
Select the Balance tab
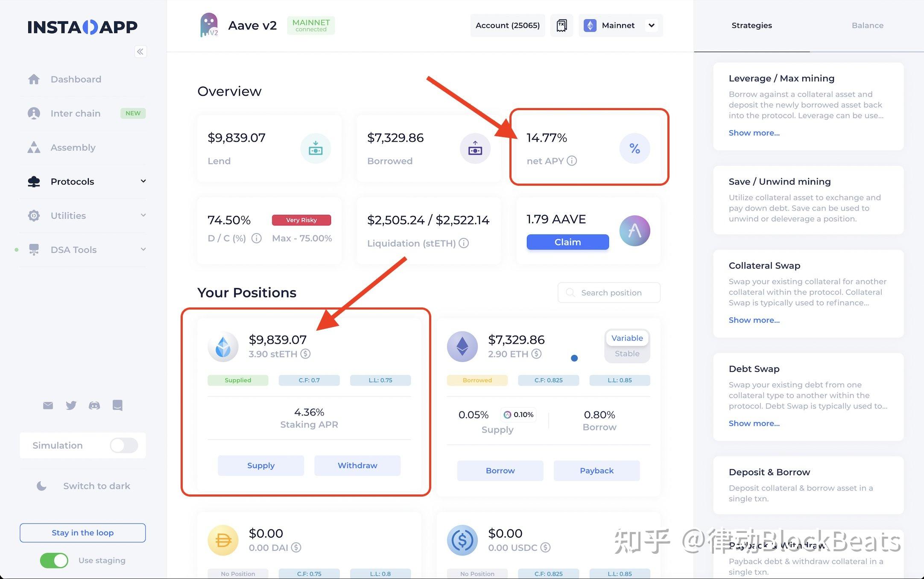coord(867,25)
